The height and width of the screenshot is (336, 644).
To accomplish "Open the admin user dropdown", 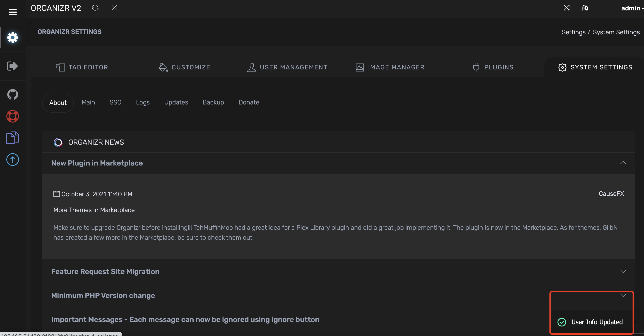I will [x=632, y=8].
